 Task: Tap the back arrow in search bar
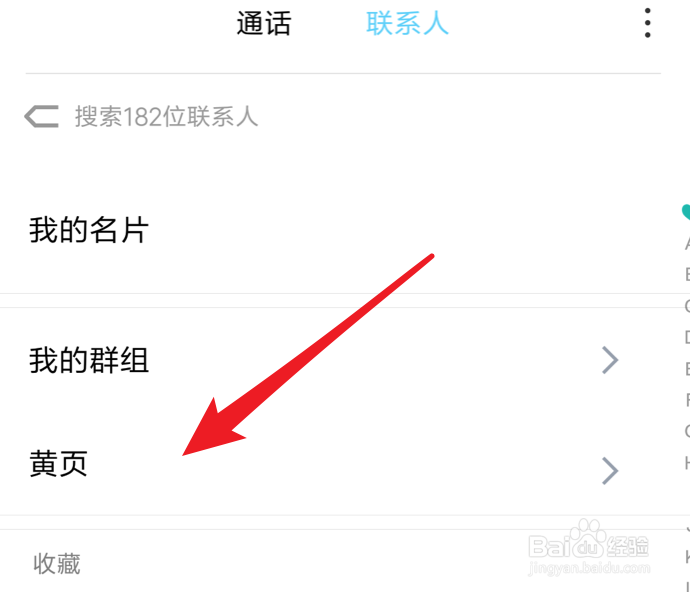(x=41, y=117)
